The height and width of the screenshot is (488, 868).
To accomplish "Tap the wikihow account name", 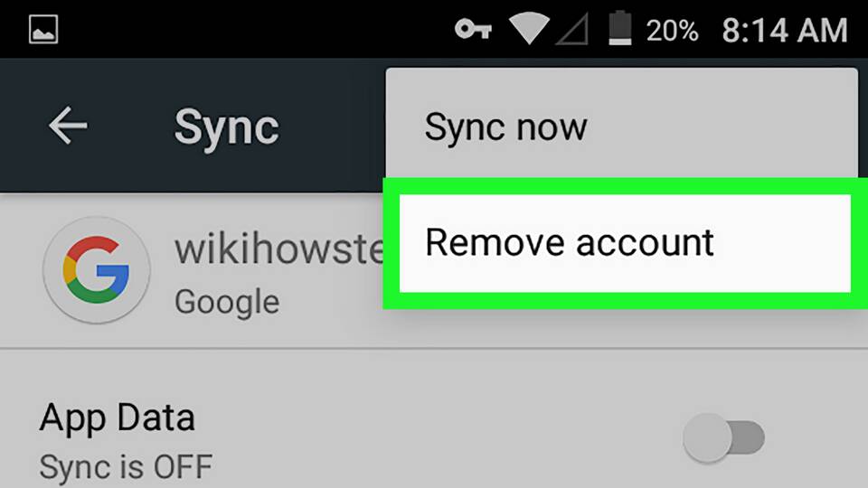I will 279,249.
